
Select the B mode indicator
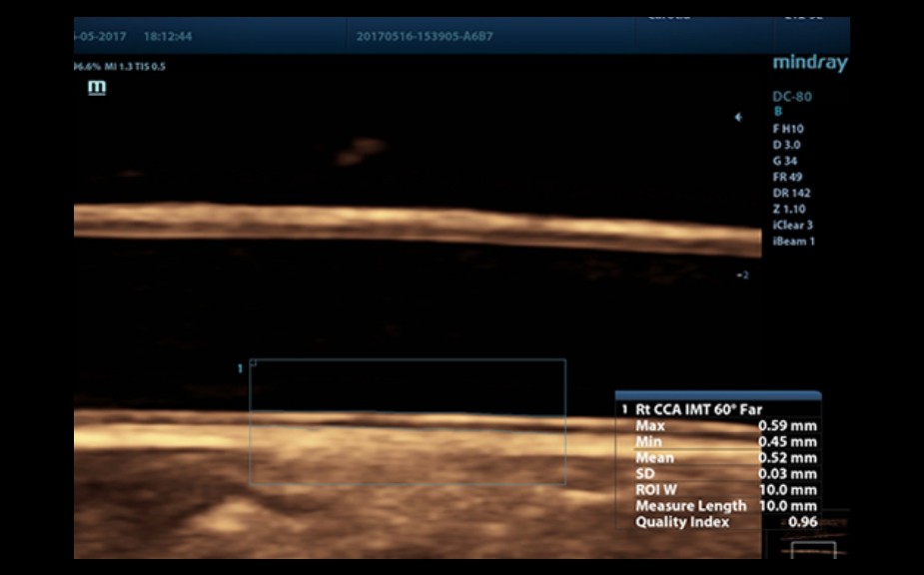pyautogui.click(x=779, y=112)
